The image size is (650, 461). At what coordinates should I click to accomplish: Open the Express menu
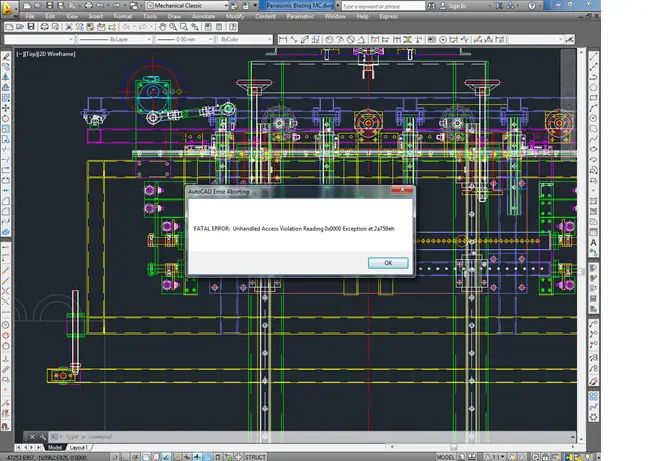pyautogui.click(x=388, y=16)
